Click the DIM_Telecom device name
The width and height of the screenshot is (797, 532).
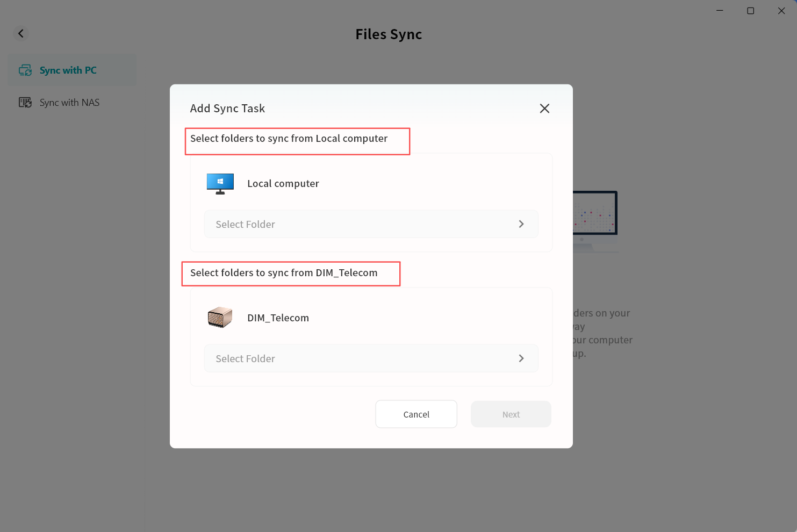click(278, 318)
